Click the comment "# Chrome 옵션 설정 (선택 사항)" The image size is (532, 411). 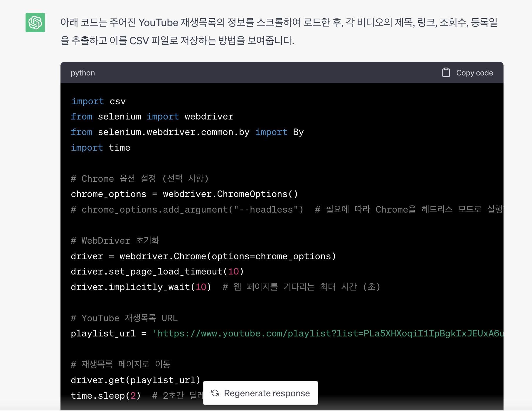140,178
